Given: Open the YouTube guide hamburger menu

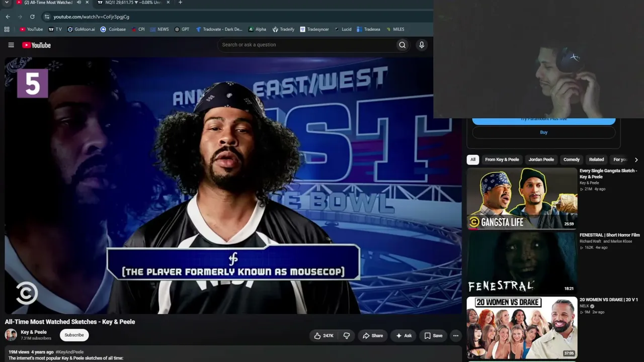Looking at the screenshot, I should [11, 45].
